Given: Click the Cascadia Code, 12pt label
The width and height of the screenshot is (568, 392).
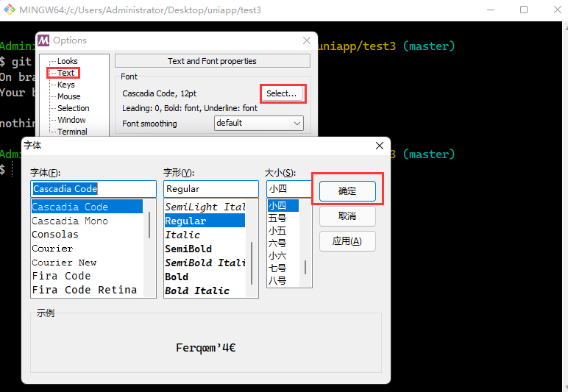Looking at the screenshot, I should (160, 93).
